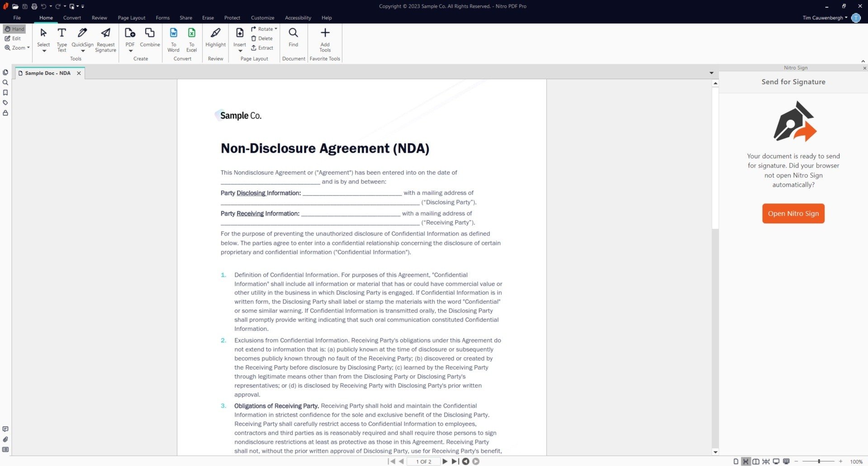
Task: Click the QuickSign pen icon
Action: 82,34
